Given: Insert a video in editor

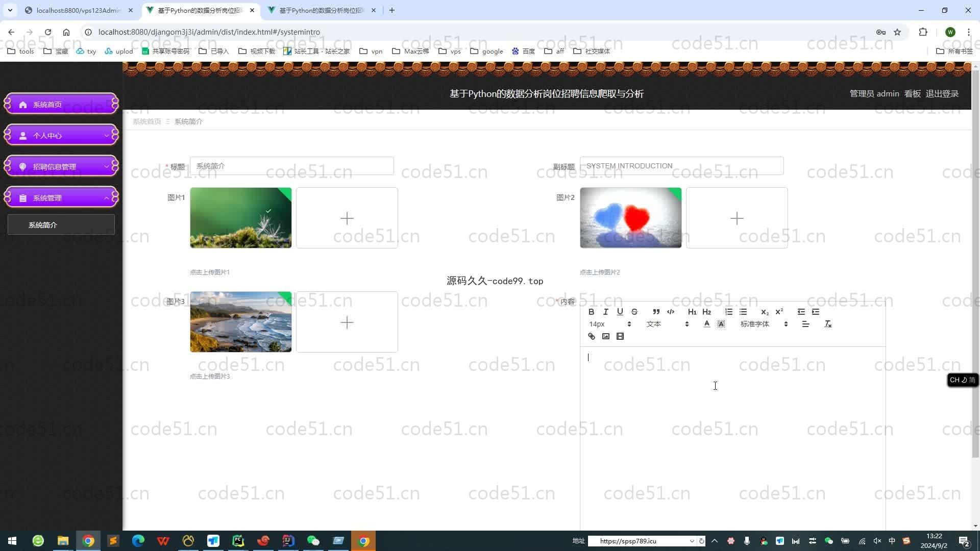Looking at the screenshot, I should click(x=620, y=336).
